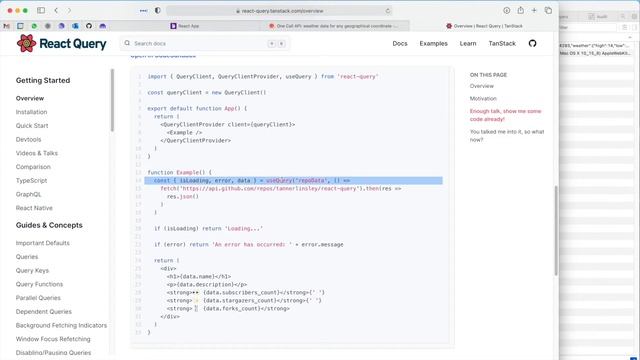The image size is (640, 360).
Task: Open the Installation docs page
Action: point(31,112)
